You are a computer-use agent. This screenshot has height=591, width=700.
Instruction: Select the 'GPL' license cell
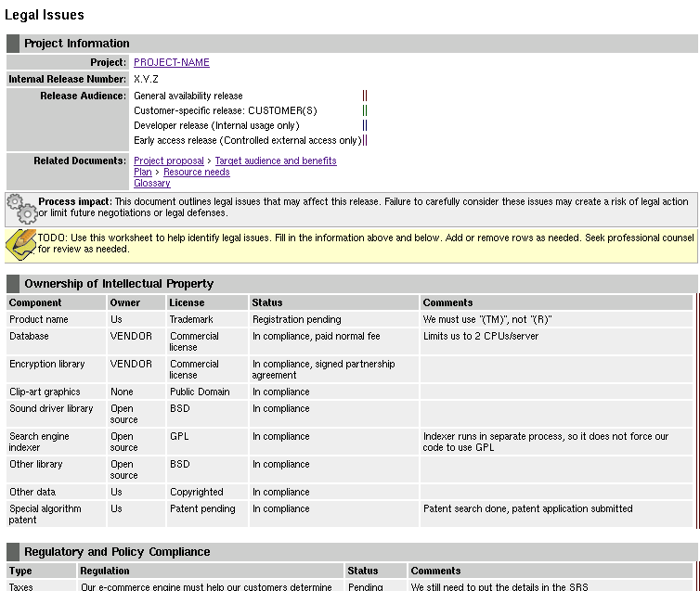tap(207, 442)
